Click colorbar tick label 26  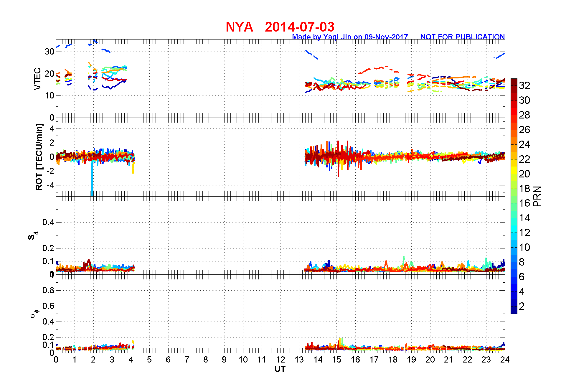tap(524, 130)
